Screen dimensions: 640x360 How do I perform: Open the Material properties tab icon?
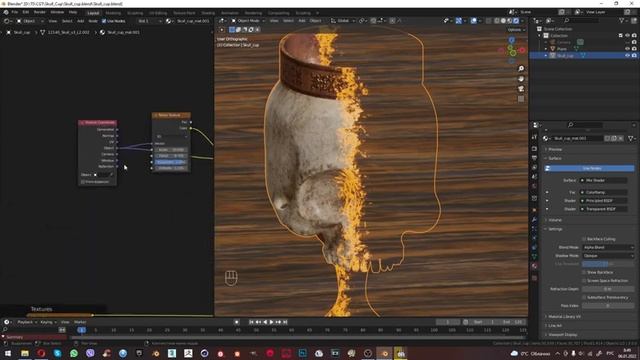click(534, 266)
